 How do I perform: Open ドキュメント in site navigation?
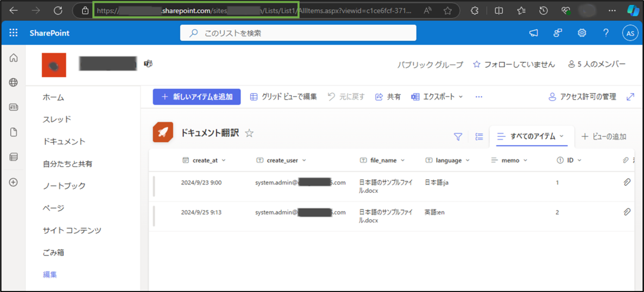(64, 142)
